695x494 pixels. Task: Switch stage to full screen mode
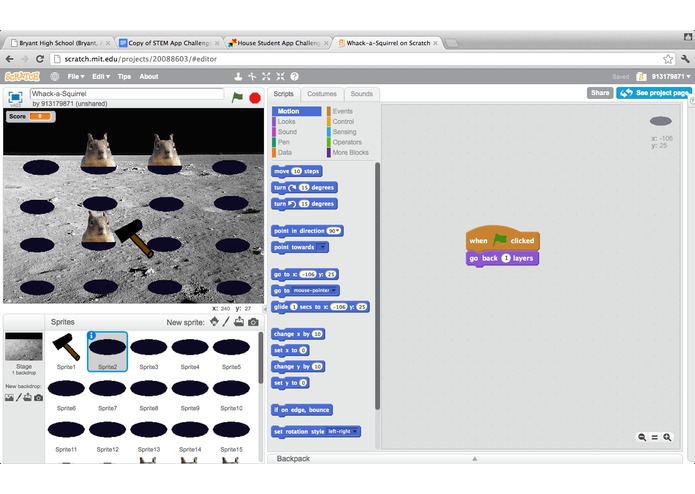click(x=16, y=97)
